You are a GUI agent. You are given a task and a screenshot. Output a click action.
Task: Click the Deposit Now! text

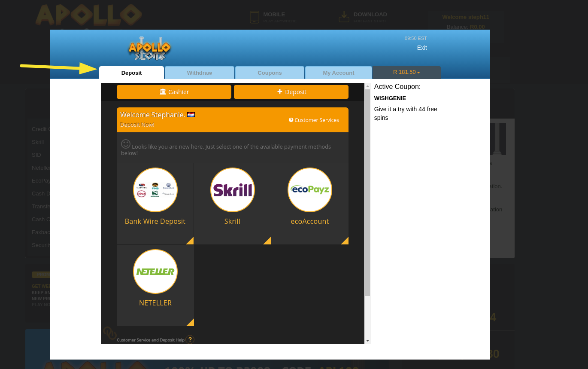click(x=137, y=125)
